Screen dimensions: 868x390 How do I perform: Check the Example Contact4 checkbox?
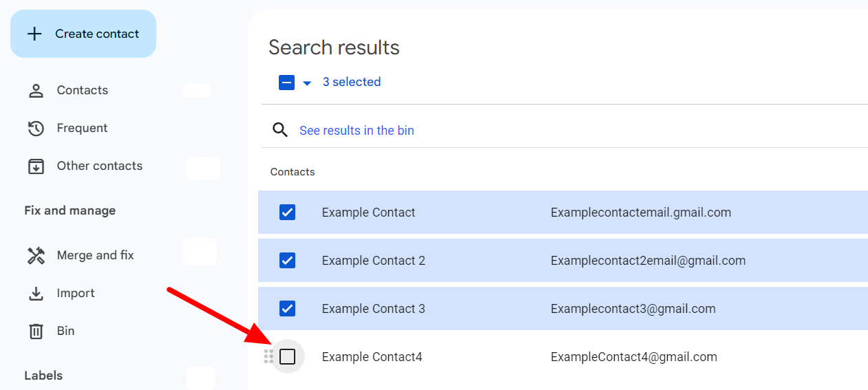click(x=288, y=356)
